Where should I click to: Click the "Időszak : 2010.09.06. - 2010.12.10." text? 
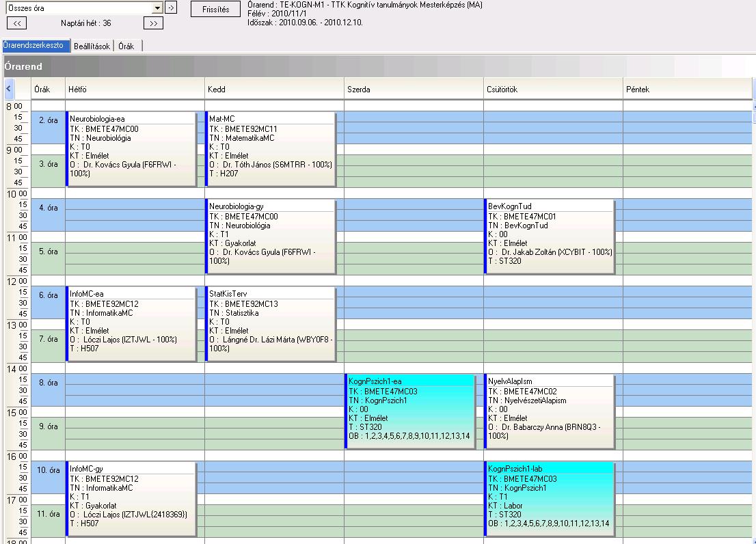[305, 22]
